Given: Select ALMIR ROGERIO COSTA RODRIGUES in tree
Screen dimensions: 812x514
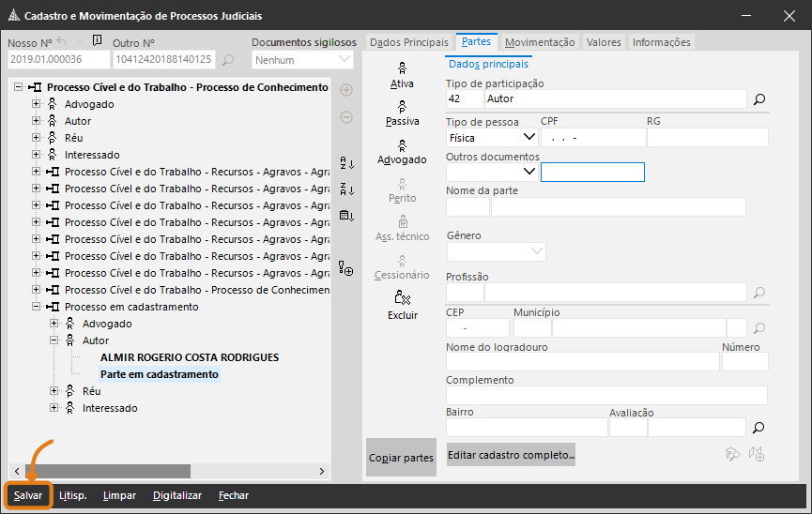Looking at the screenshot, I should click(x=189, y=357).
